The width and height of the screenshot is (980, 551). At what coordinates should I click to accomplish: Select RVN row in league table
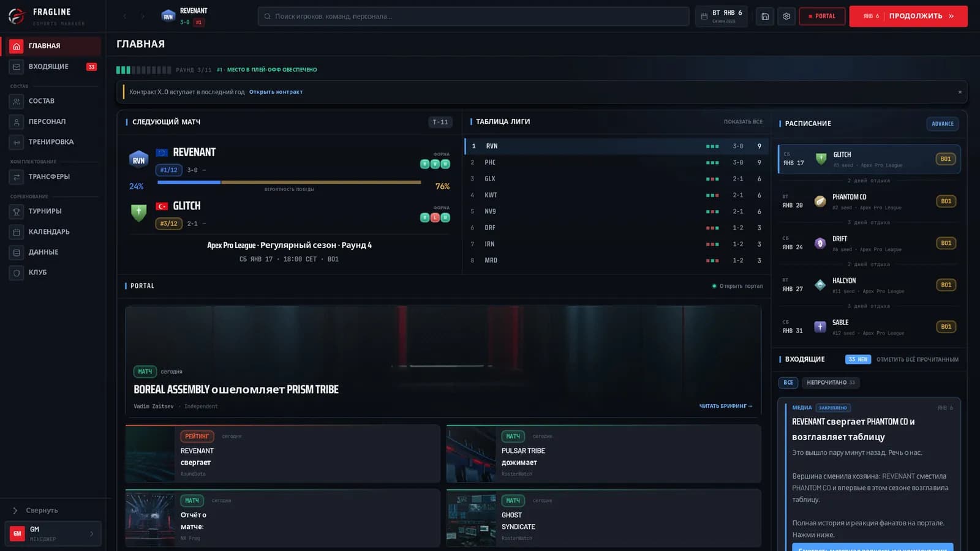[616, 146]
